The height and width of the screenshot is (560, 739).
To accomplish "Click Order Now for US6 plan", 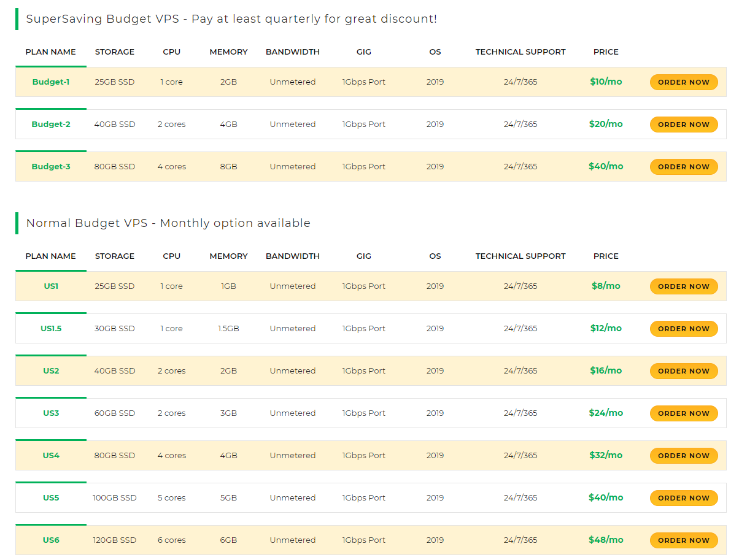I will [684, 540].
